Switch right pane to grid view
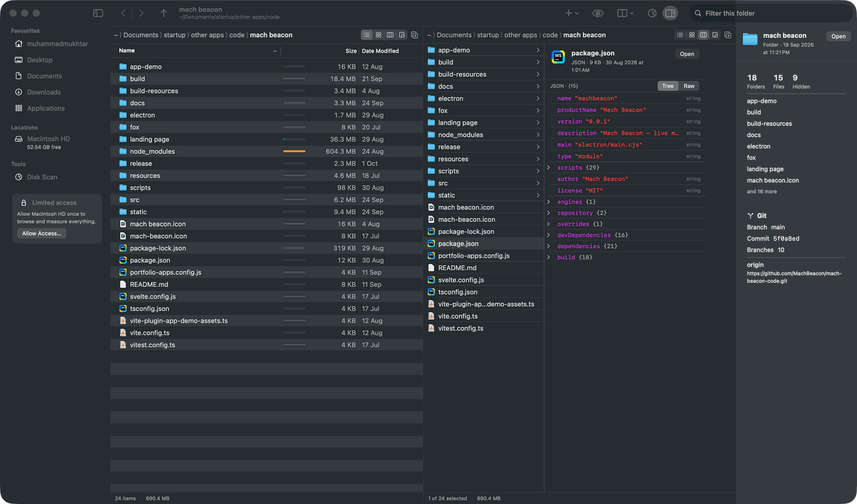 coord(691,35)
